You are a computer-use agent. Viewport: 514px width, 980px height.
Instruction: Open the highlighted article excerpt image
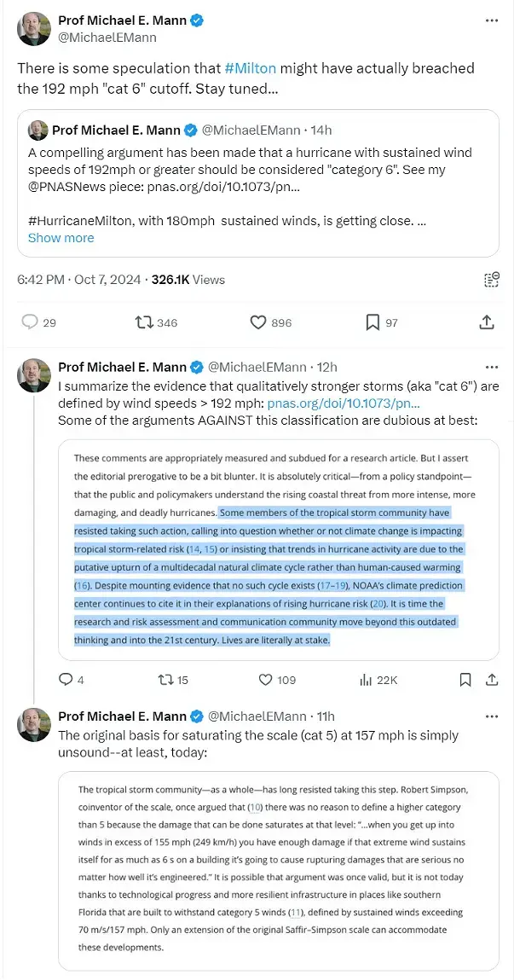(279, 549)
